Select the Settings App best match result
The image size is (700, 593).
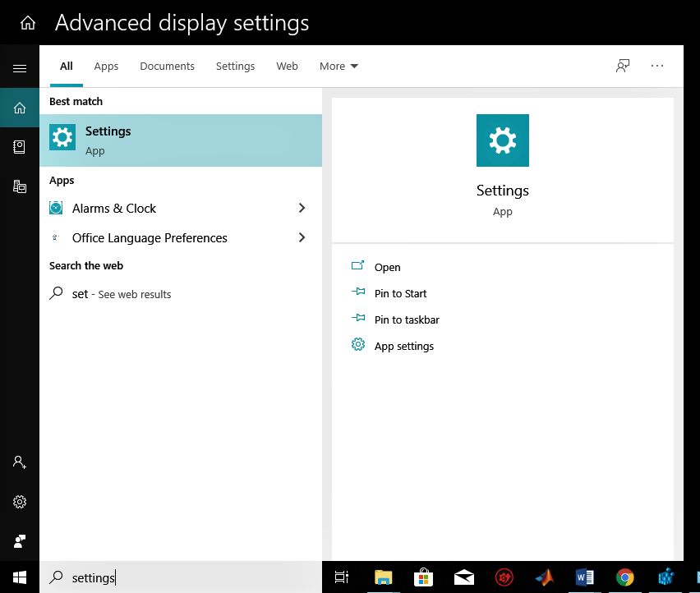click(181, 140)
